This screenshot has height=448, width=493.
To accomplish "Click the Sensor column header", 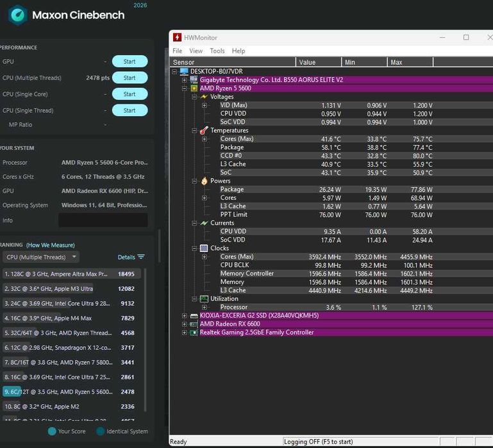I will (233, 62).
